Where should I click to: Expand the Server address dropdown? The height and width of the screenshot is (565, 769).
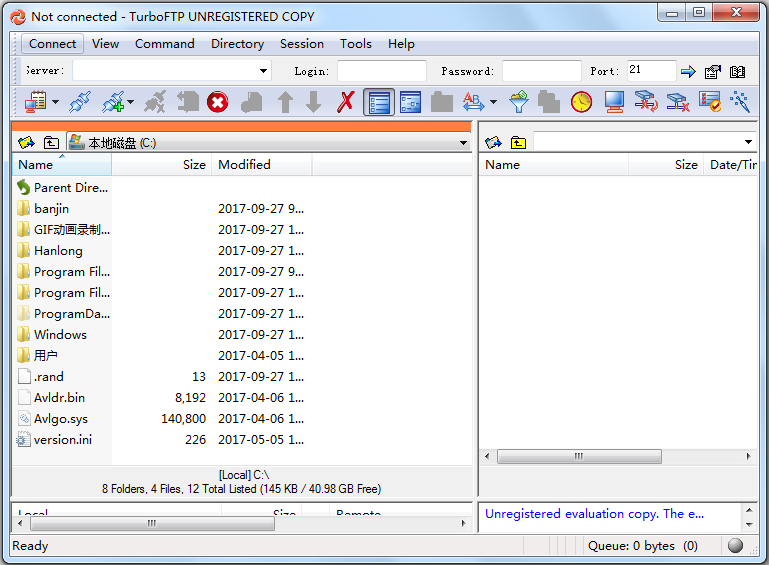tap(264, 72)
